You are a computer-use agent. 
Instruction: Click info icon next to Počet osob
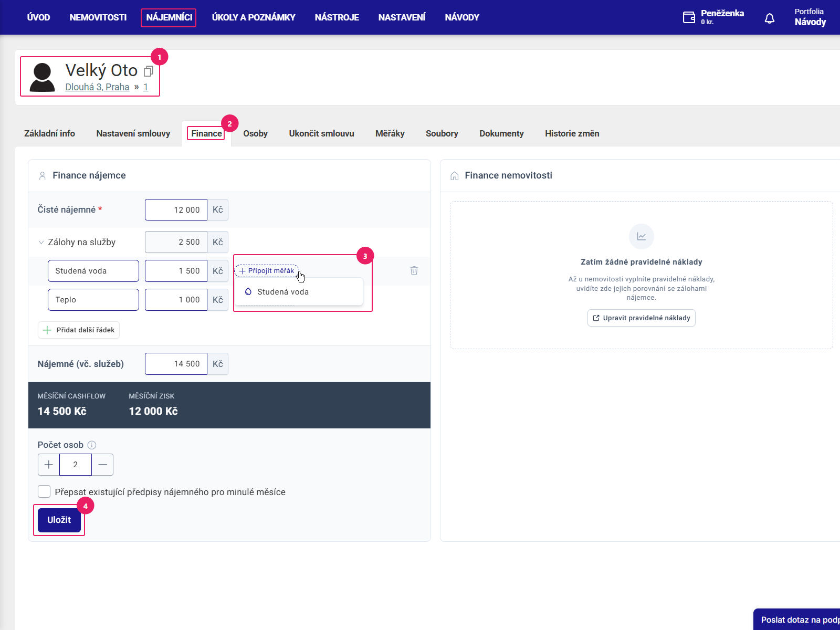tap(92, 445)
